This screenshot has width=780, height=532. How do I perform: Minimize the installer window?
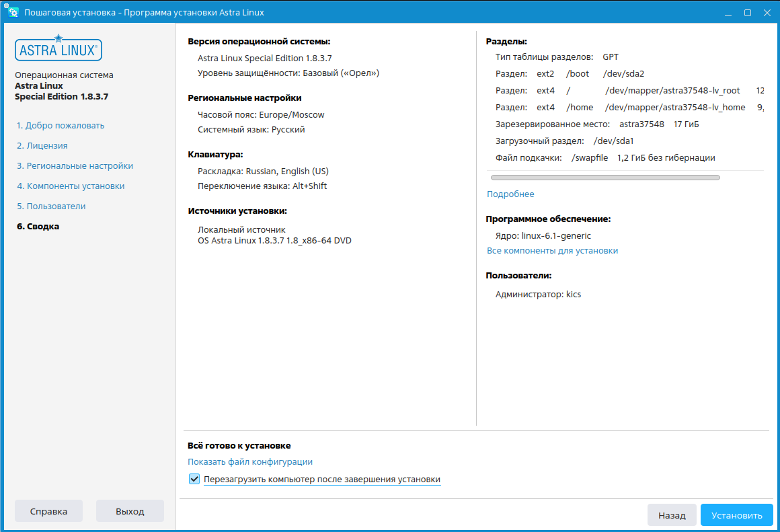coord(728,13)
